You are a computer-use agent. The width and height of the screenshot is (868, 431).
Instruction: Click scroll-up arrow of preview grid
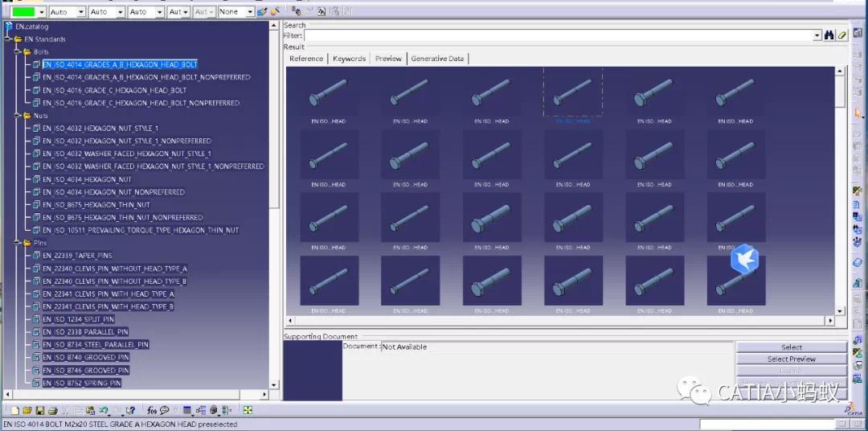point(841,71)
